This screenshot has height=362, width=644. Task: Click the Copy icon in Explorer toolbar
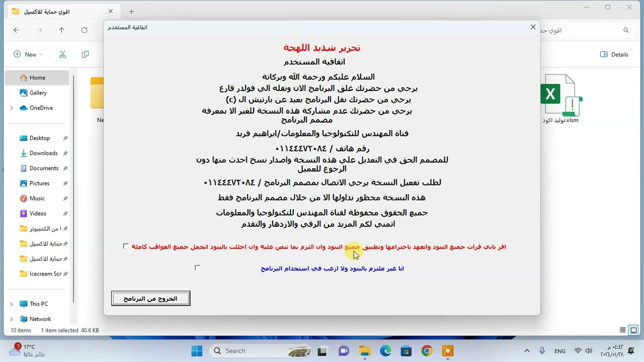(85, 54)
